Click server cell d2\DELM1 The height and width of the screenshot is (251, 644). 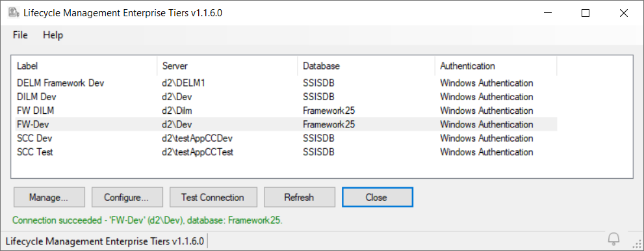click(183, 83)
